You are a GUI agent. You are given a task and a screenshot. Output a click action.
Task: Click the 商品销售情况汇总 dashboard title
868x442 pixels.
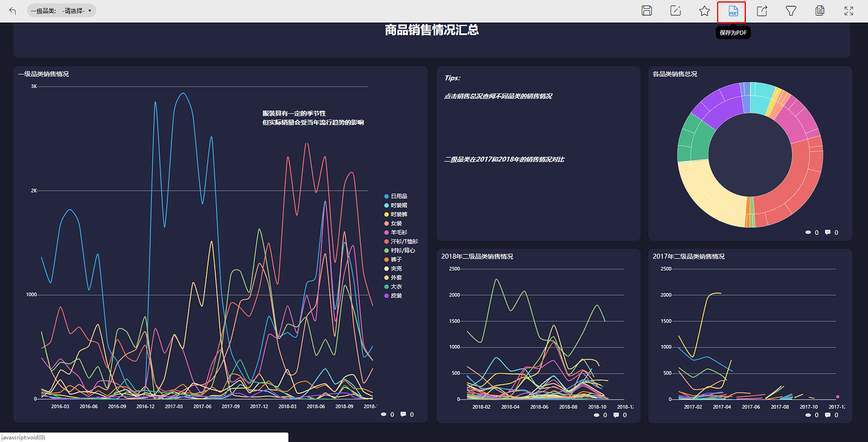tap(432, 30)
